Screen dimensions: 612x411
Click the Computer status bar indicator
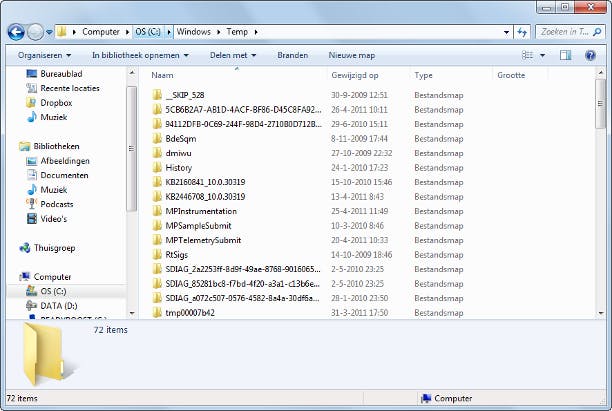pos(447,399)
